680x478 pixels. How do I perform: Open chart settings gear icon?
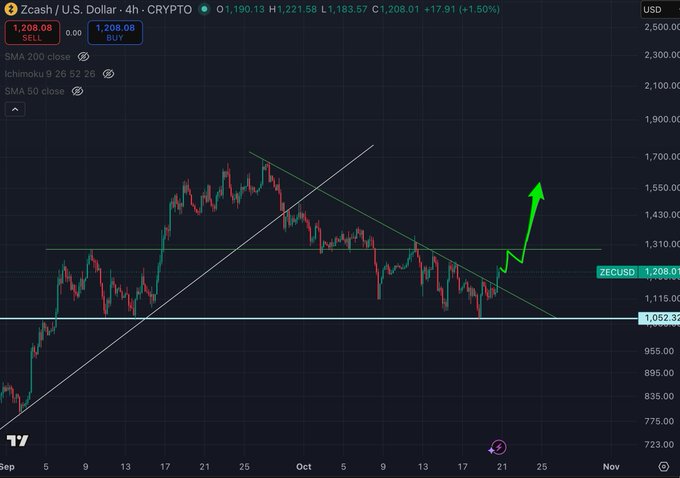(664, 466)
